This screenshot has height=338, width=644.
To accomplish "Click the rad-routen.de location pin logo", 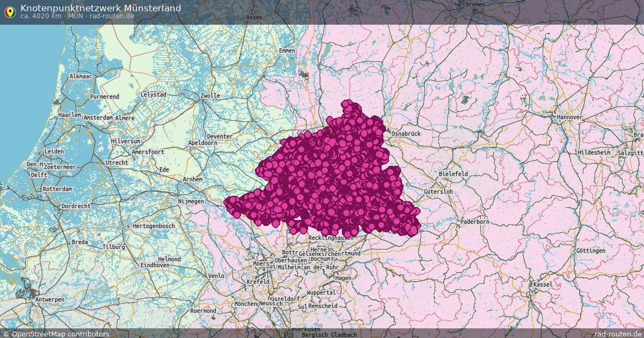I will coord(9,11).
